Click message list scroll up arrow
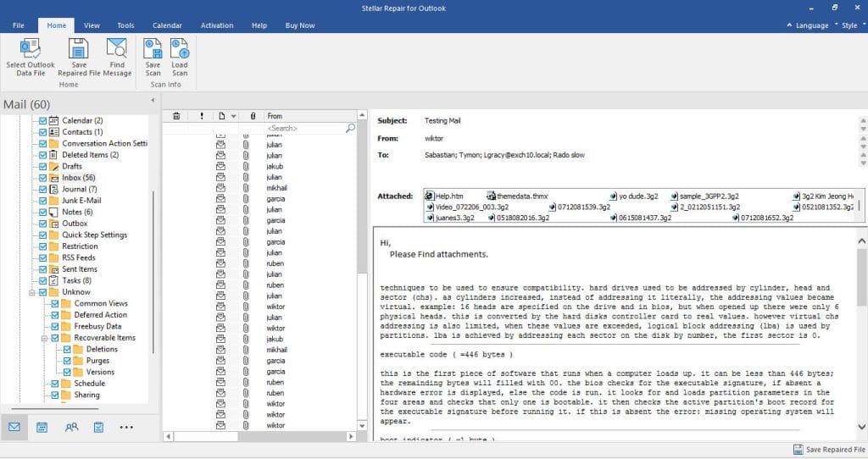 pyautogui.click(x=362, y=115)
